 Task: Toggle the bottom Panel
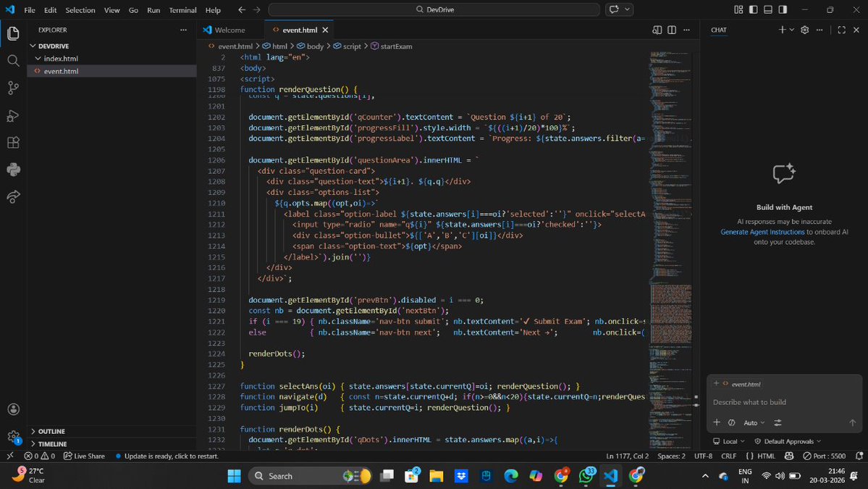point(768,9)
